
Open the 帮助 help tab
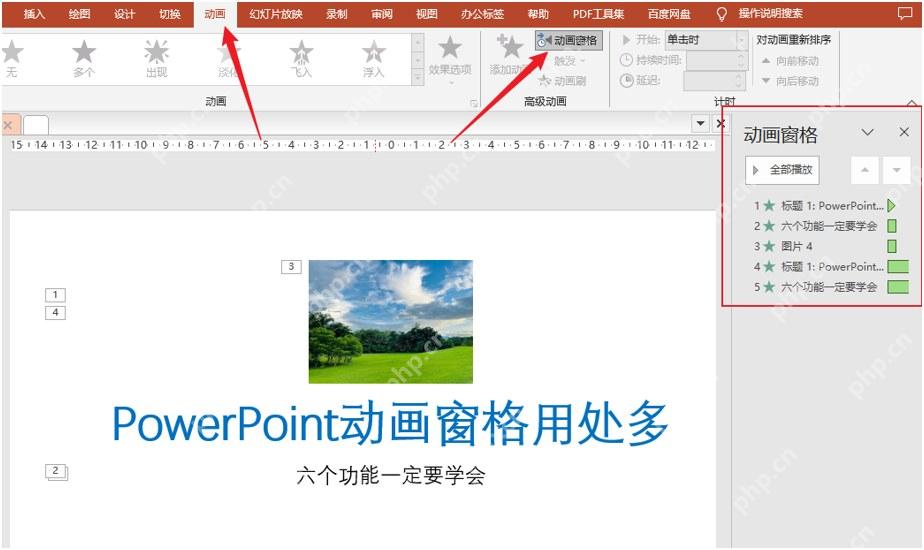[537, 14]
